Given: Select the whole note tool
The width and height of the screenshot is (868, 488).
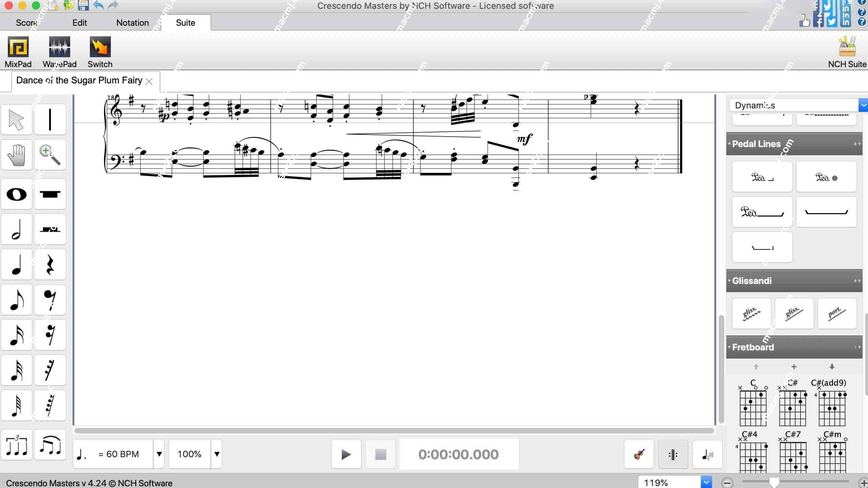Looking at the screenshot, I should (16, 194).
